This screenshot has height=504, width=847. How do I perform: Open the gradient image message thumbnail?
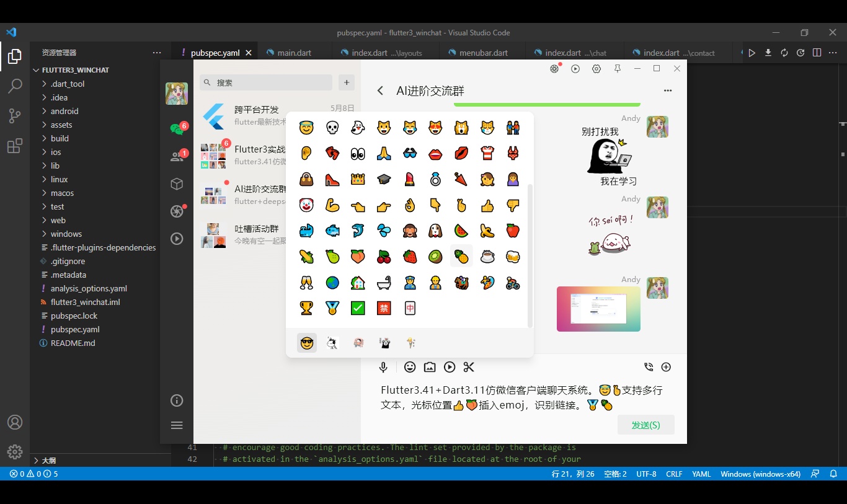tap(598, 309)
